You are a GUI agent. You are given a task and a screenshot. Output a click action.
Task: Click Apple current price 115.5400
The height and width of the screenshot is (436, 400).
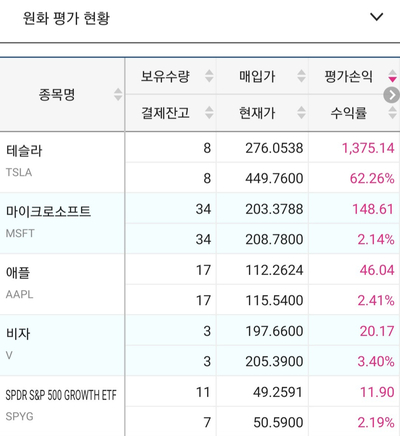274,300
